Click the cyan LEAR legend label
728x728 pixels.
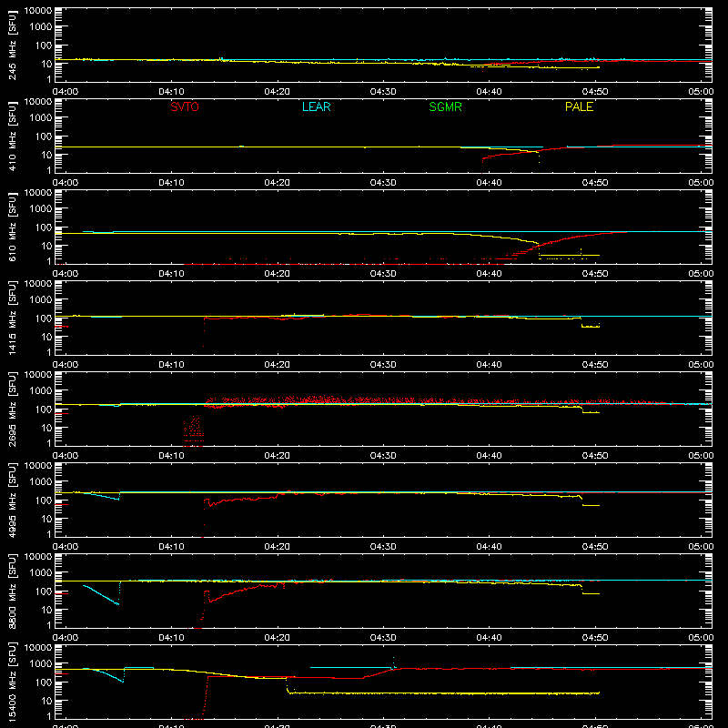[x=316, y=106]
